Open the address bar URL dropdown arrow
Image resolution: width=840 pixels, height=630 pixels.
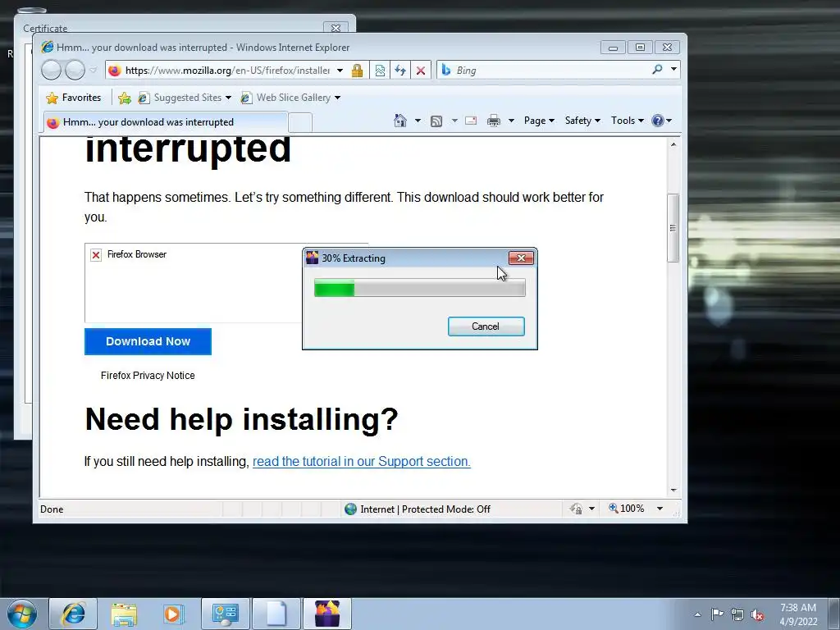tap(340, 71)
